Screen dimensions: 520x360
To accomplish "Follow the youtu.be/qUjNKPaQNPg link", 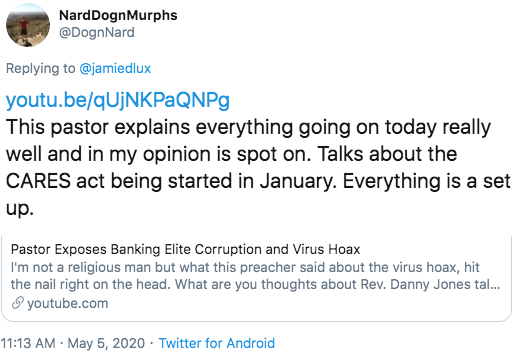I will pos(118,100).
